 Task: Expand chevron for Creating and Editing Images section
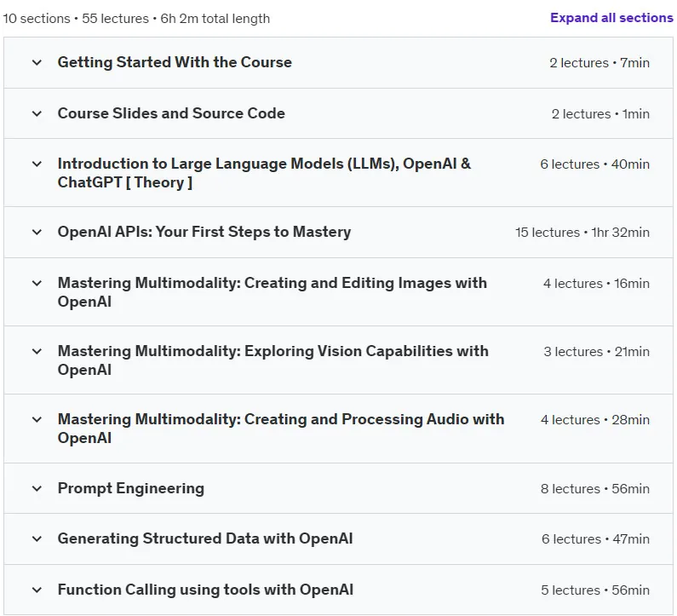(x=37, y=284)
